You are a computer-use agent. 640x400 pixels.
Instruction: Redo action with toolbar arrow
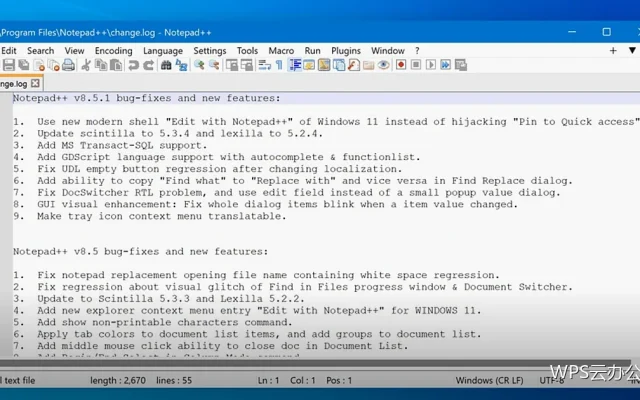[149, 65]
